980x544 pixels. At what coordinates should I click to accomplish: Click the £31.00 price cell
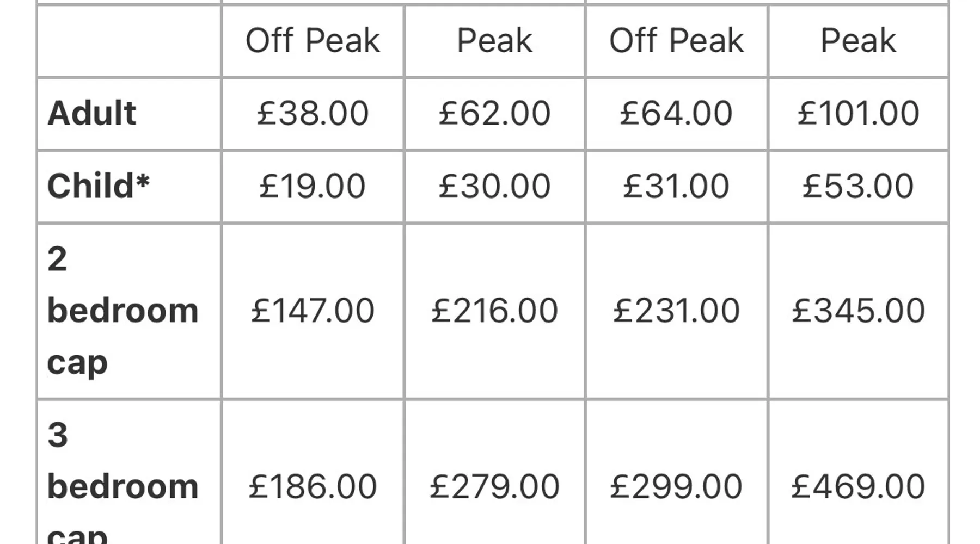[x=676, y=186]
